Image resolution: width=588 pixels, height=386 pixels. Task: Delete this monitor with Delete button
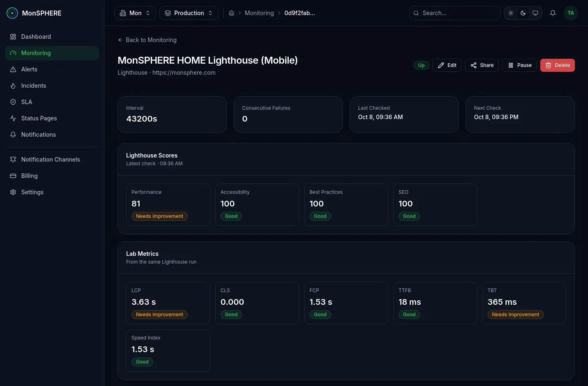click(557, 65)
